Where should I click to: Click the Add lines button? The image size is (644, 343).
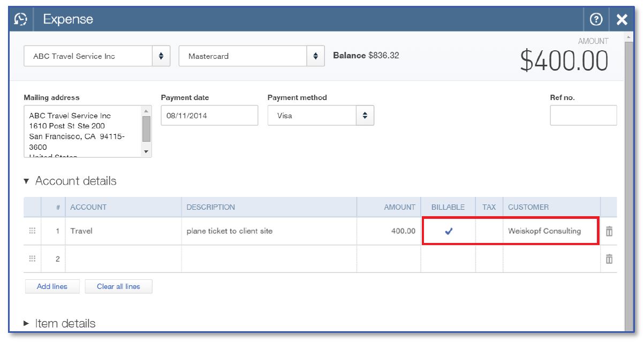point(52,287)
